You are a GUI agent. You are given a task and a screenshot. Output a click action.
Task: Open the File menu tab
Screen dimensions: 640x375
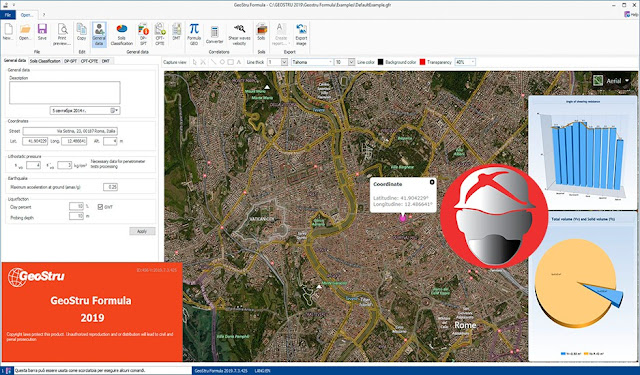click(x=8, y=15)
